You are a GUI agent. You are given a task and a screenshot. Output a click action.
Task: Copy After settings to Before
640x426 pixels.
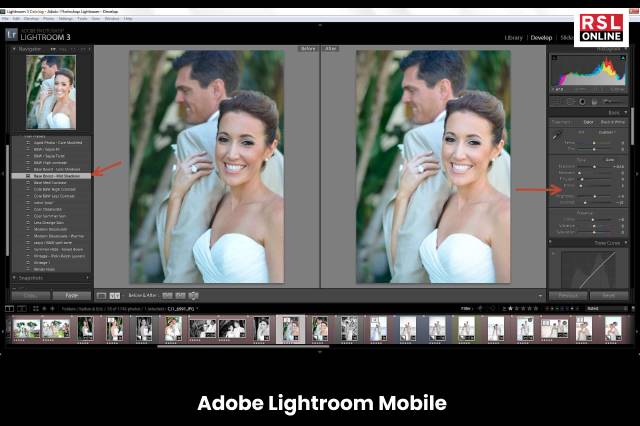(180, 295)
